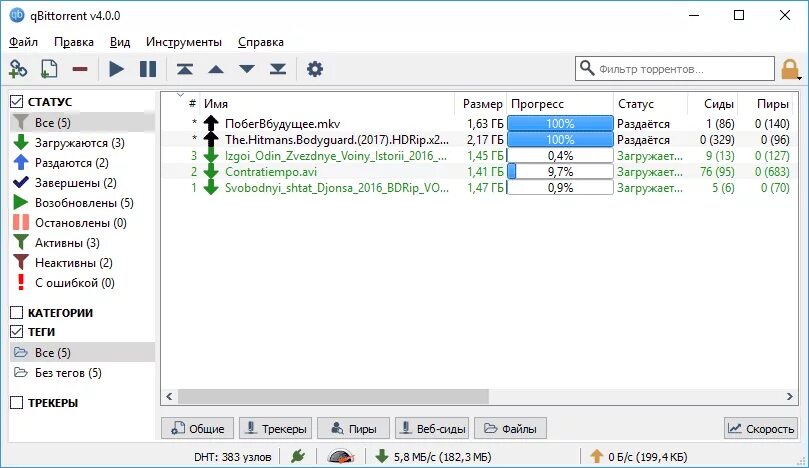This screenshot has width=809, height=468.
Task: Filter by Возобновлены (5)
Action: (x=82, y=203)
